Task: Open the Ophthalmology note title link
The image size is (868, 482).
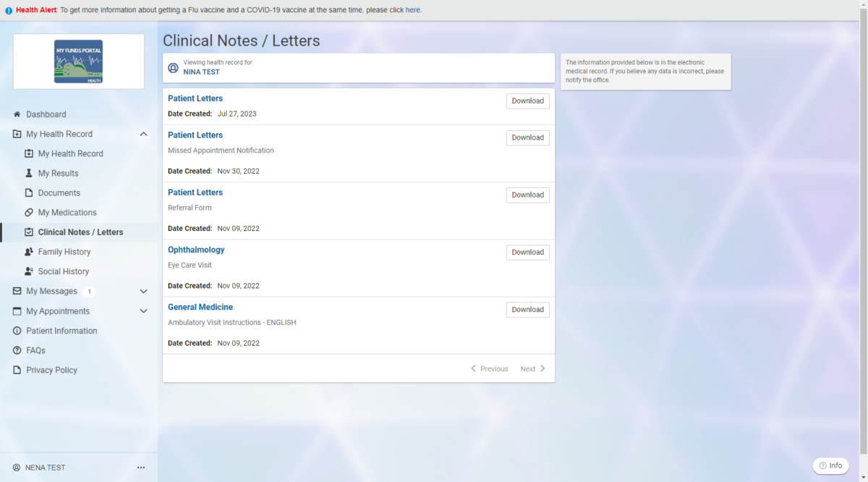Action: click(x=196, y=250)
